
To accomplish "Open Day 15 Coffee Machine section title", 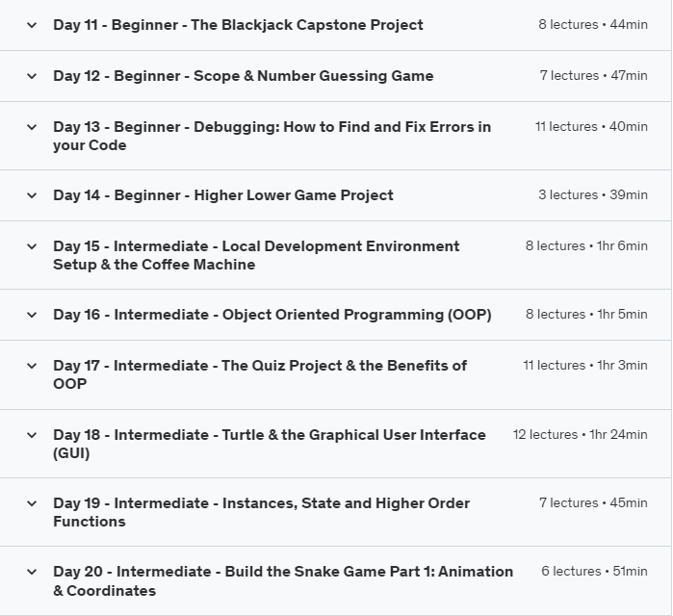I will coord(256,255).
